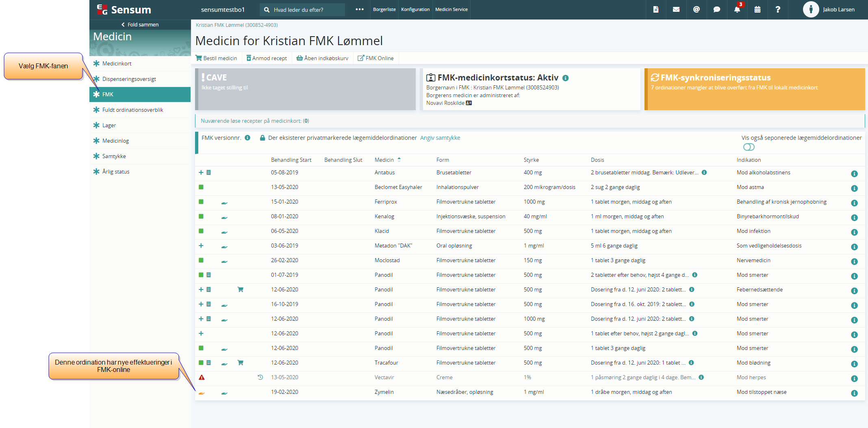Expand the Antabus row with plus icon
The width and height of the screenshot is (868, 428).
tap(201, 172)
